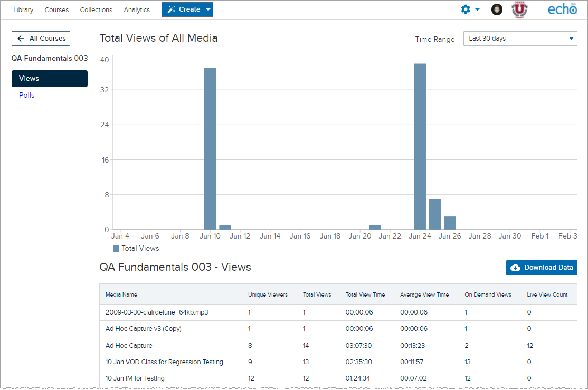588x390 pixels.
Task: Click the Download Data button
Action: pos(542,268)
